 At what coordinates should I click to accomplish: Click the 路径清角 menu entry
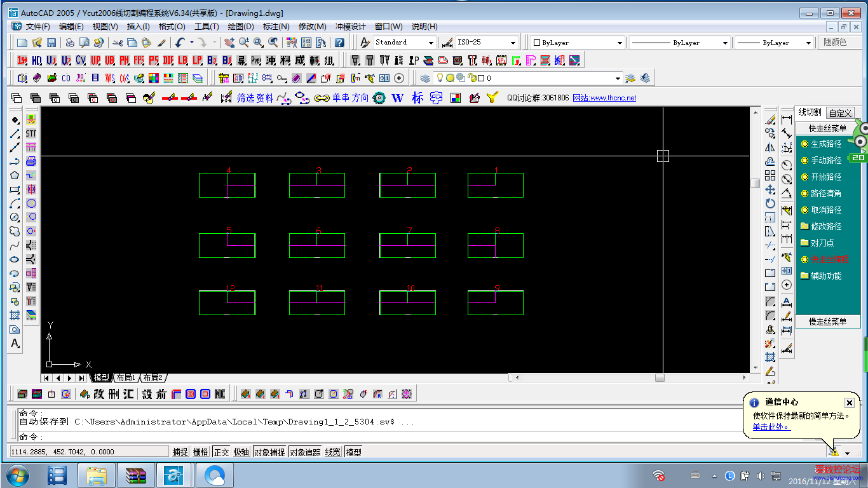click(826, 193)
